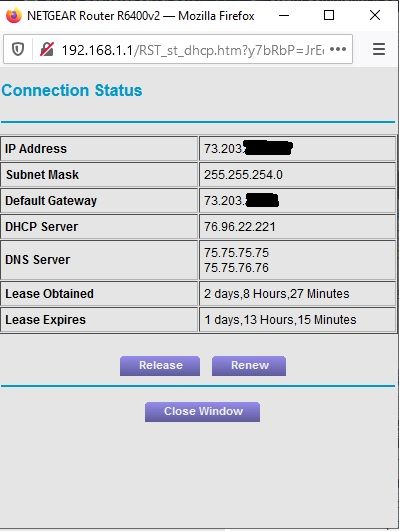Click the DHCP Server address 76.96.22.221
This screenshot has width=399, height=531.
240,227
